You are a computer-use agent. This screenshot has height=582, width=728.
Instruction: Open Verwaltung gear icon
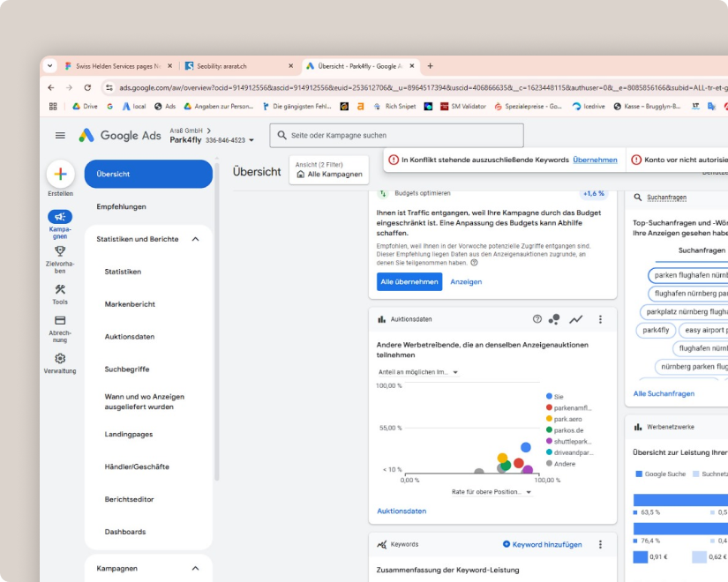pyautogui.click(x=60, y=358)
